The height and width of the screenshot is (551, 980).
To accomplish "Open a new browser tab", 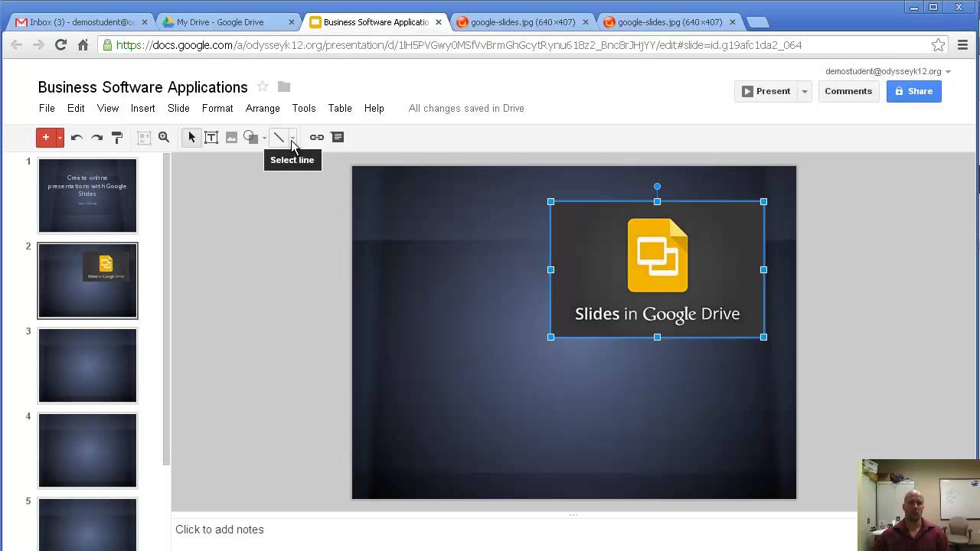I will tap(757, 22).
